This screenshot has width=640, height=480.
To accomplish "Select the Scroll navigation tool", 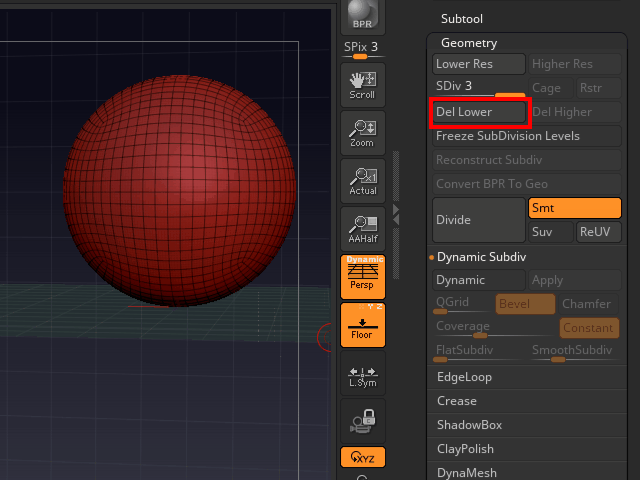I will click(x=362, y=83).
